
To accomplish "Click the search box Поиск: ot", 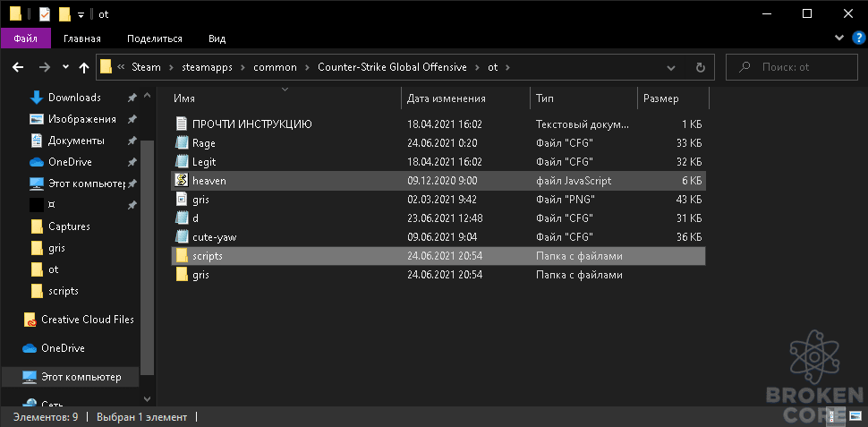I will (x=792, y=67).
